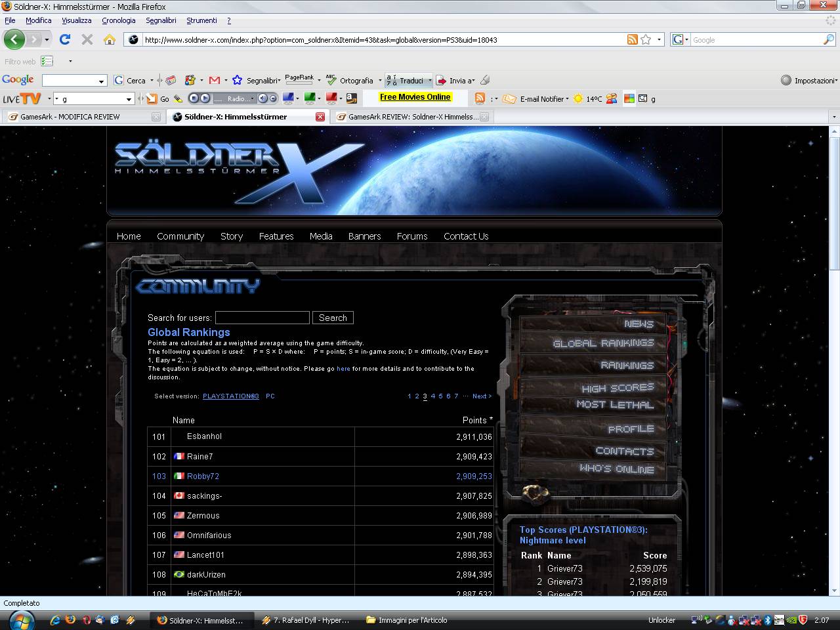Toggle the Filtro web checklist icon
Screen dimensions: 840x630
point(47,61)
